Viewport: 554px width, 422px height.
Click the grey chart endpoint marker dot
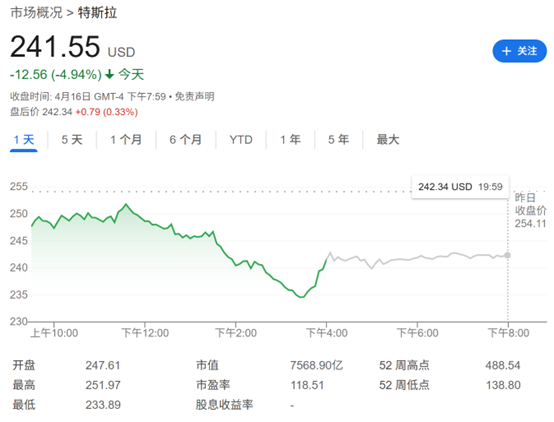507,255
